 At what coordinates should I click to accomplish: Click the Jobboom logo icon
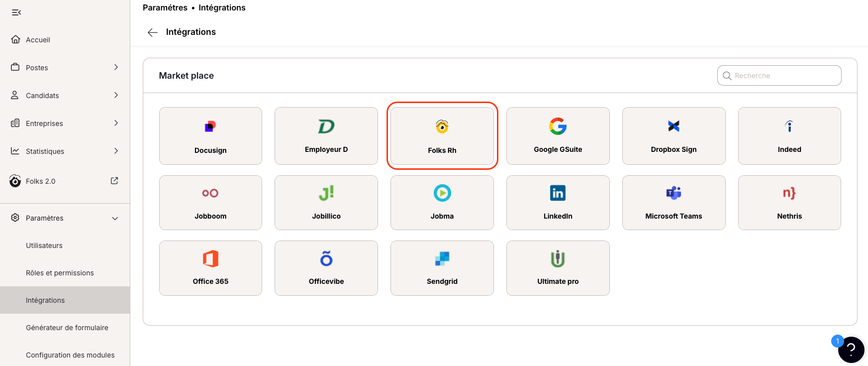pyautogui.click(x=210, y=193)
